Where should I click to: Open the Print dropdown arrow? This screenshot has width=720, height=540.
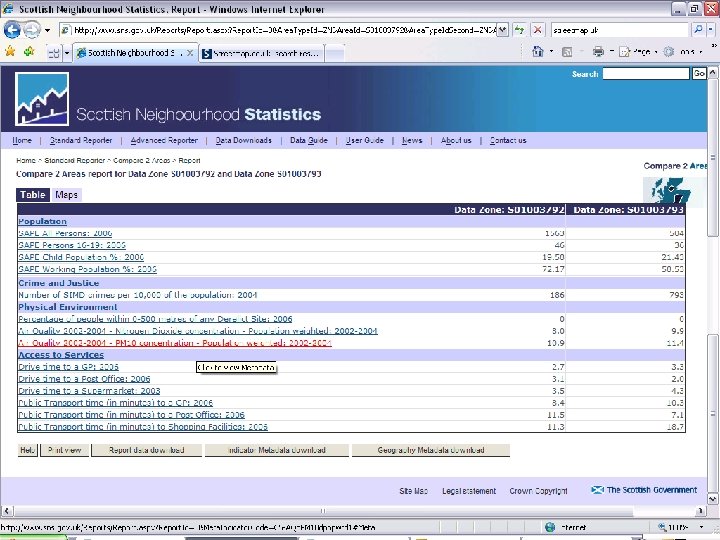[612, 52]
